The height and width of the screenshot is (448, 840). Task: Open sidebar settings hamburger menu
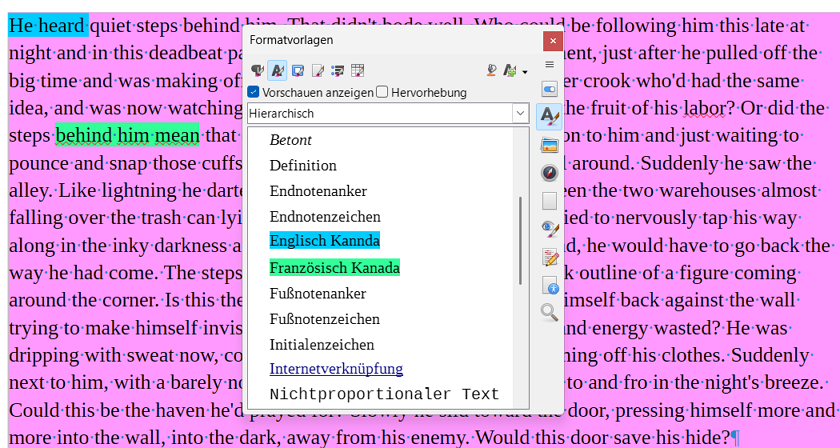pos(549,64)
